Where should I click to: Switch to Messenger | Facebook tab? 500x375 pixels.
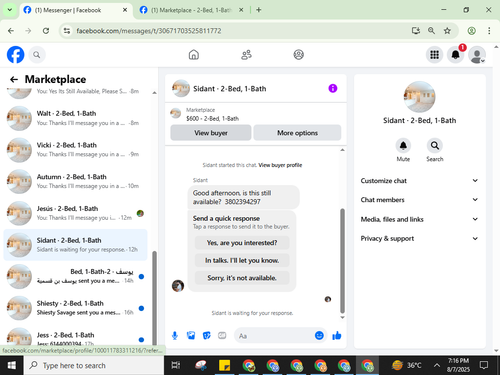coord(76,10)
